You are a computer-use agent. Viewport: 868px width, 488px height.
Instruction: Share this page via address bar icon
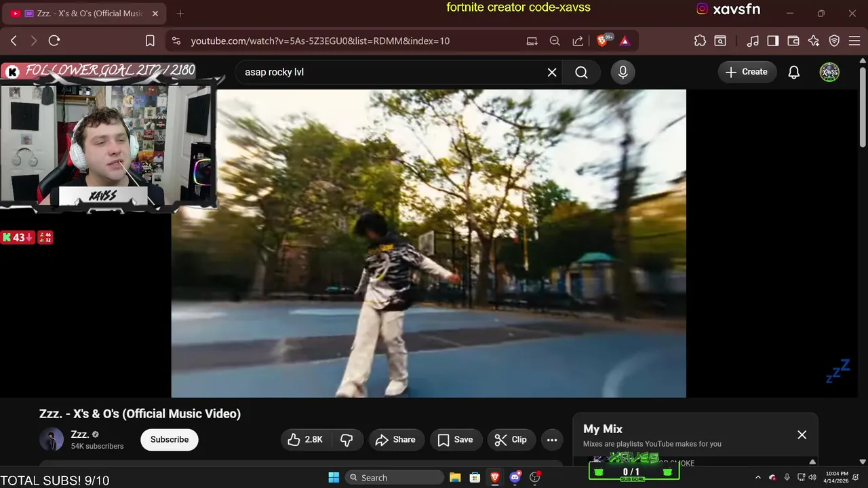578,41
